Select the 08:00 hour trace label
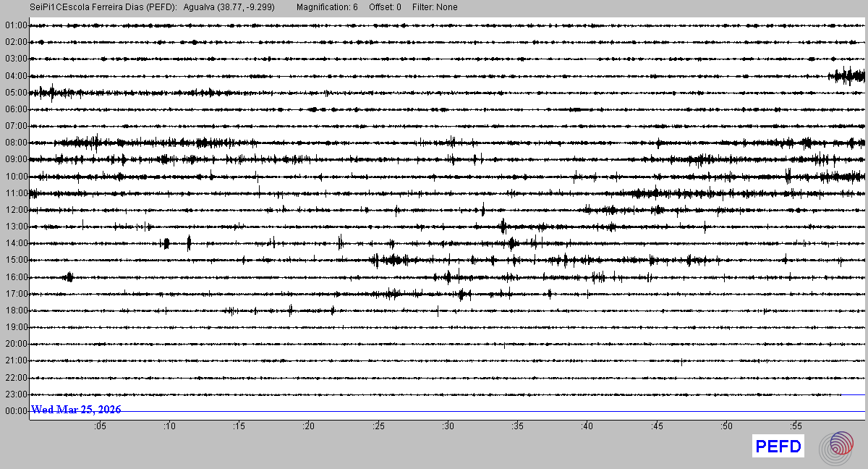The image size is (868, 469). [16, 143]
